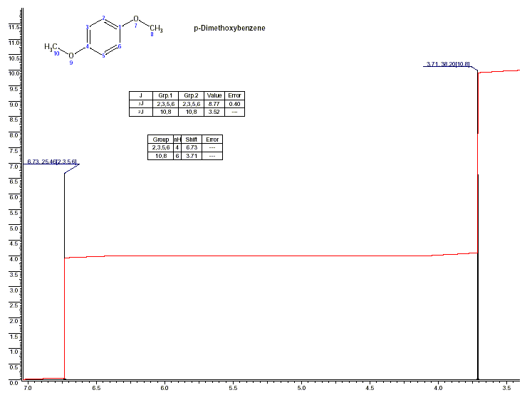The height and width of the screenshot is (400, 532).
Task: Click y-axis tick label 1.0
Action: (14, 352)
